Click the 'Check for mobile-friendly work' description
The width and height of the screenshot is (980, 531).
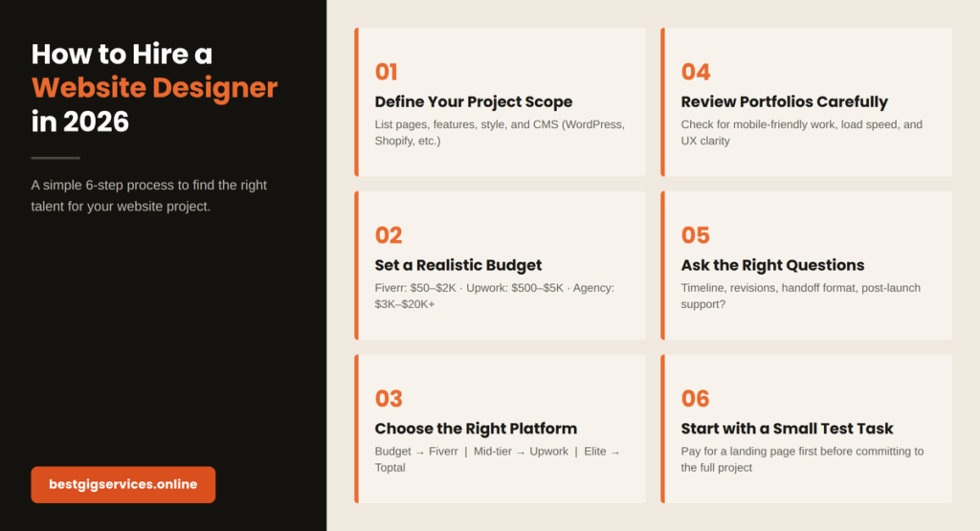pos(802,132)
